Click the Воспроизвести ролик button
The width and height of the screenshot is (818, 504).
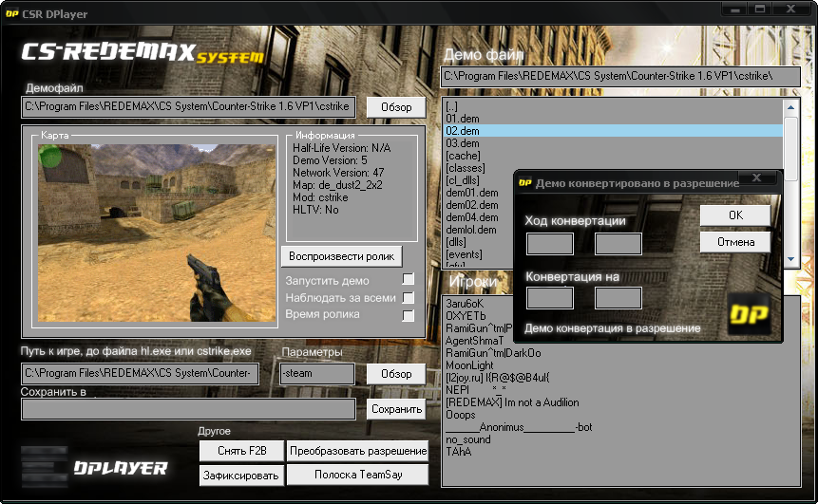click(x=342, y=256)
